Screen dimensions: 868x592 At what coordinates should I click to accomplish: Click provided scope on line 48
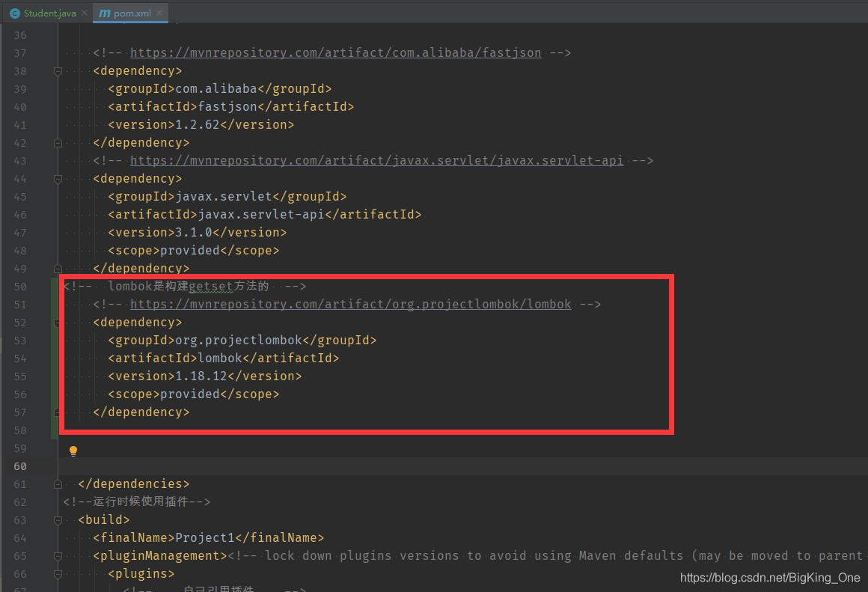(x=190, y=250)
